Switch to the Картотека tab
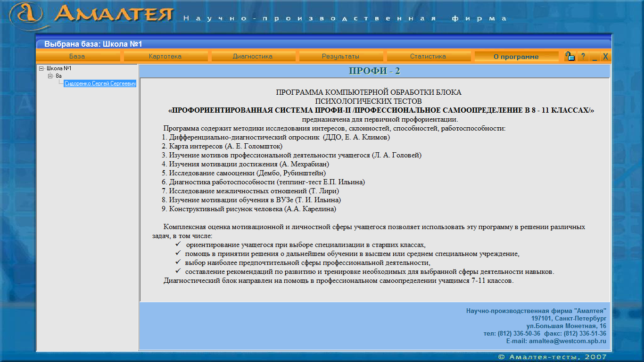The image size is (644, 362). coord(165,57)
